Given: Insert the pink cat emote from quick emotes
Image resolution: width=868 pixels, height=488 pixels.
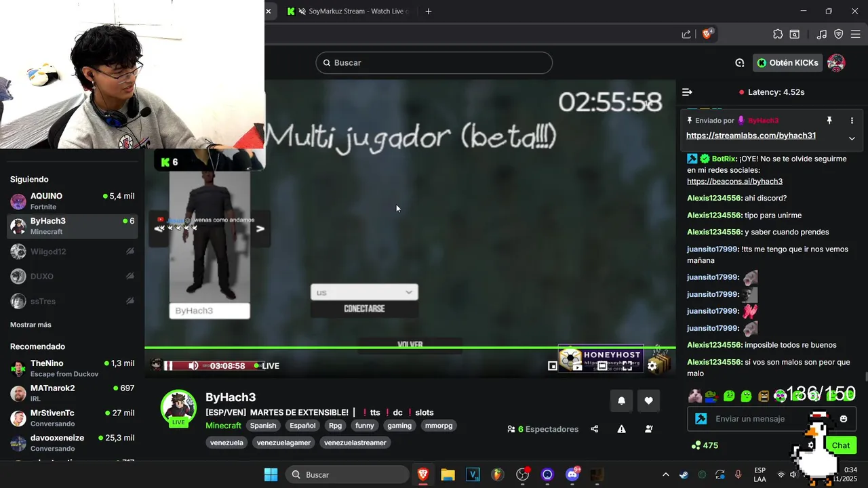Looking at the screenshot, I should click(x=695, y=396).
